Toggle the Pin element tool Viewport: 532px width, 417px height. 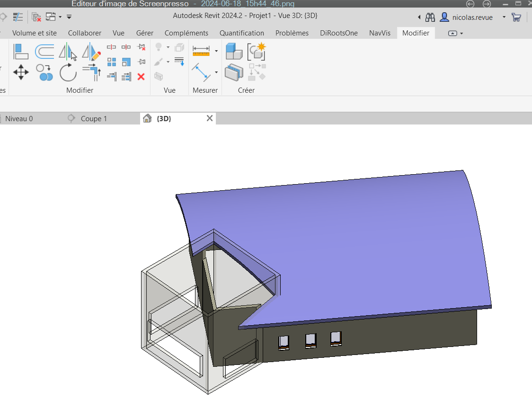point(141,62)
